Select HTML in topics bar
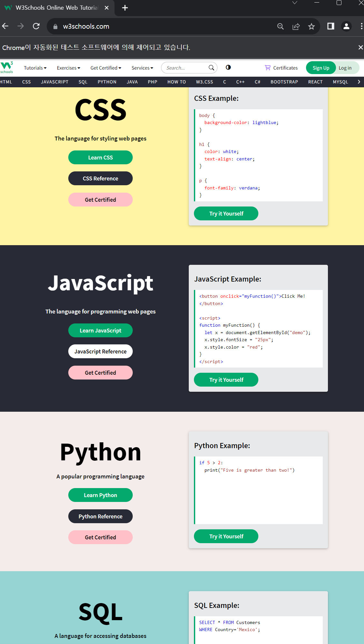The height and width of the screenshot is (644, 364). [x=6, y=82]
